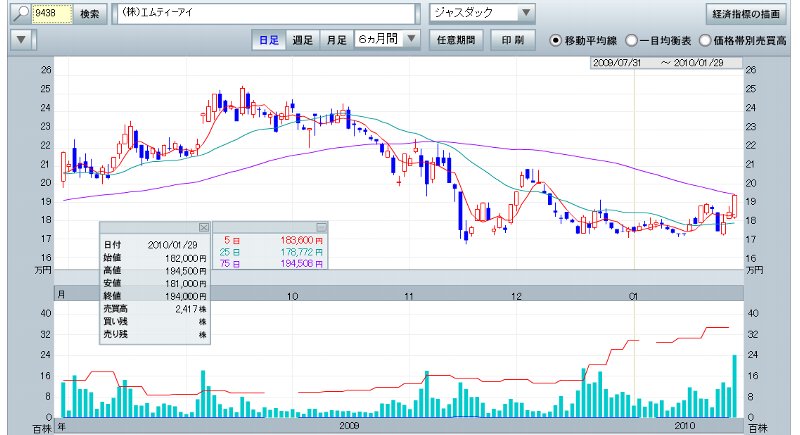Click the company name field エムティーアイ
Viewport: 800px width, 435px height.
pyautogui.click(x=266, y=14)
